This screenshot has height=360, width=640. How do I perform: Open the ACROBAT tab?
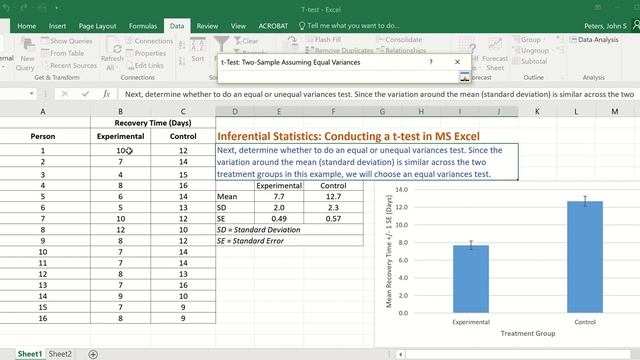click(273, 26)
